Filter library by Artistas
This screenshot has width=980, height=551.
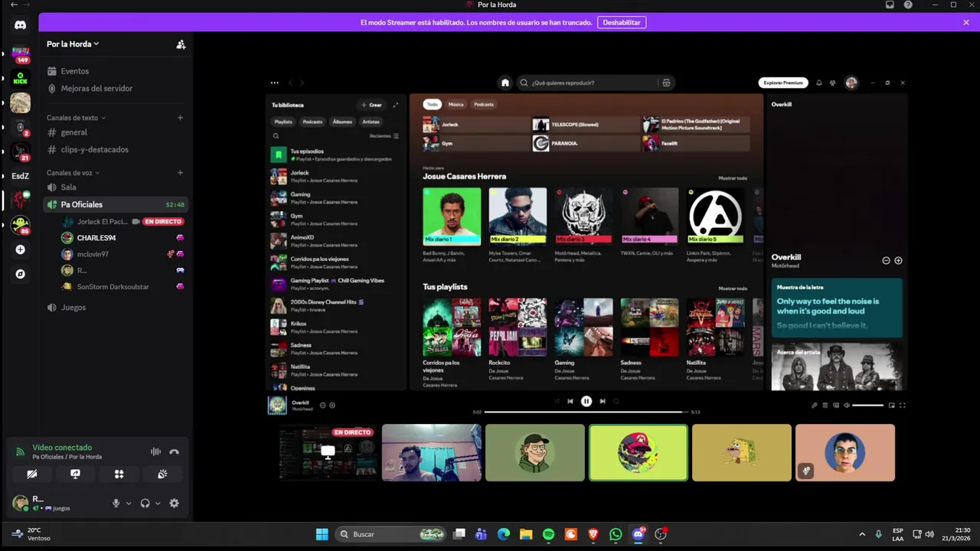click(x=371, y=122)
